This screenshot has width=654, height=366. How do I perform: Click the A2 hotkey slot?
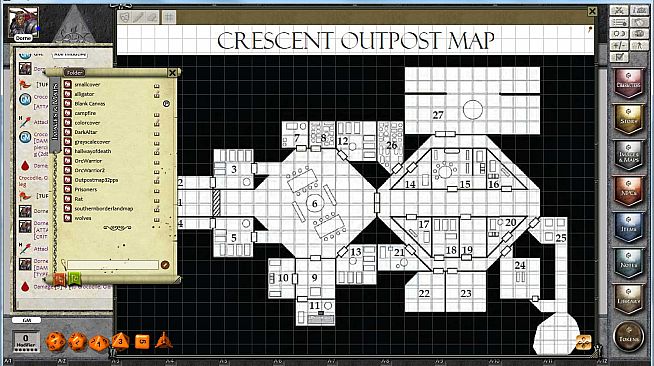coord(62,361)
